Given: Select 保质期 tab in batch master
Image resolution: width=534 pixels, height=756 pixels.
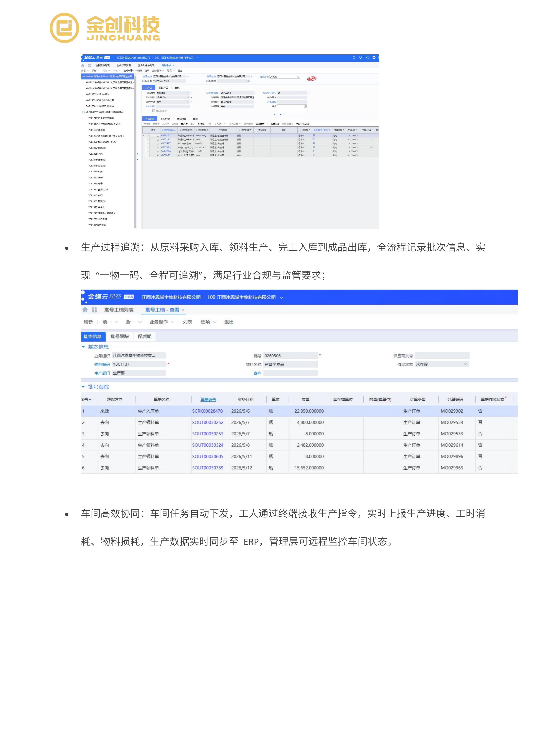Looking at the screenshot, I should coord(145,337).
